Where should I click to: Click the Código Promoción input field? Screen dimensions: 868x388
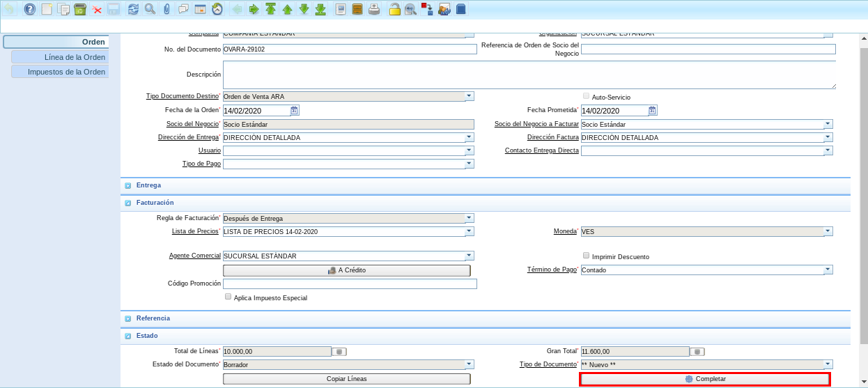[x=350, y=284]
